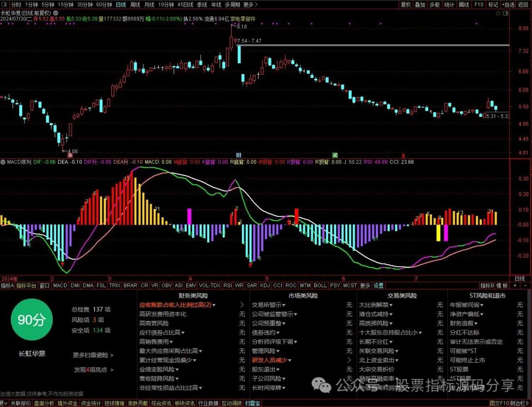This screenshot has width=532, height=407.
Task: Open the F10 company info
Action: pos(479,4)
